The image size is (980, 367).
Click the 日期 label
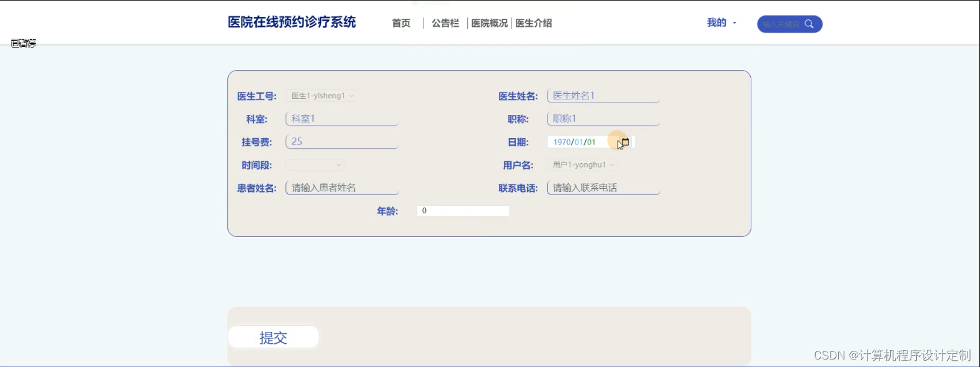tap(518, 143)
